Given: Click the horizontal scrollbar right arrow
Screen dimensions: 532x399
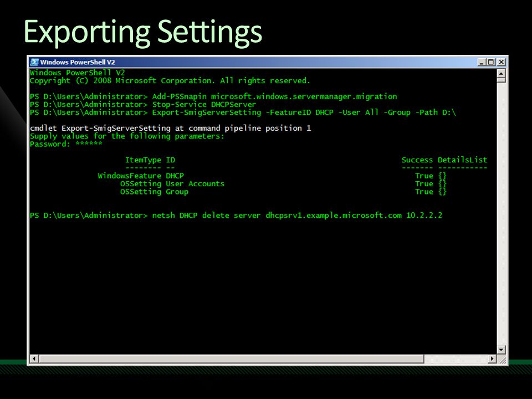Looking at the screenshot, I should click(x=492, y=359).
